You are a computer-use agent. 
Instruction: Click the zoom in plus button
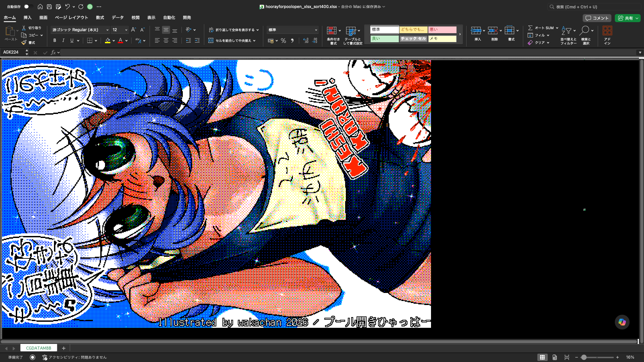618,357
